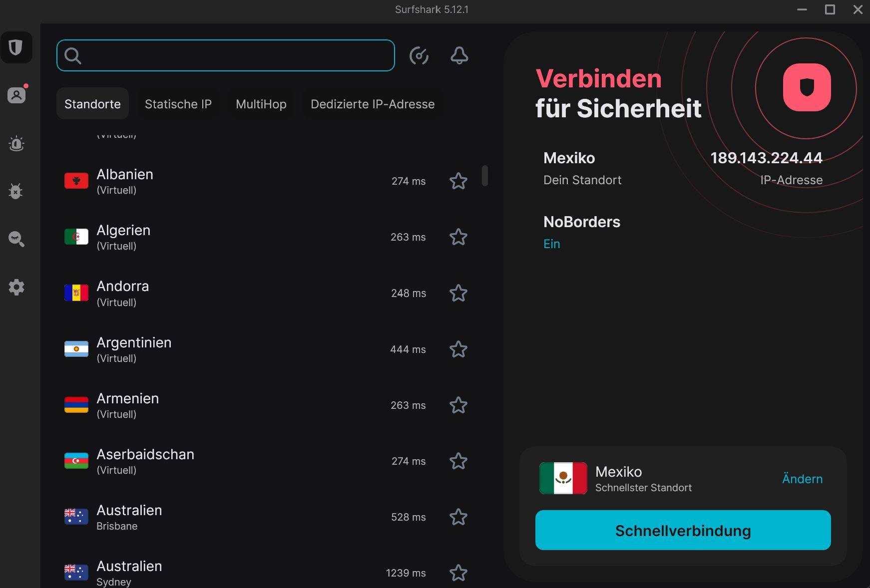This screenshot has width=870, height=588.
Task: Click the Andorra flag icon
Action: [76, 293]
